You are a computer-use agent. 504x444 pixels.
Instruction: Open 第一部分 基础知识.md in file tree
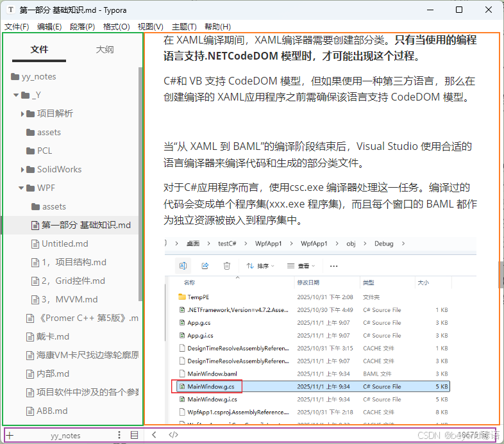81,226
